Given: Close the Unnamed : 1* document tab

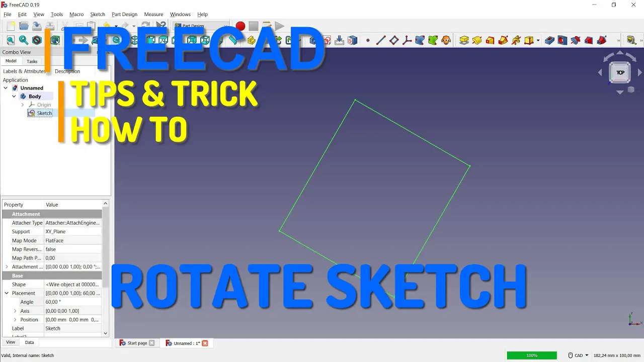Looking at the screenshot, I should [x=205, y=343].
